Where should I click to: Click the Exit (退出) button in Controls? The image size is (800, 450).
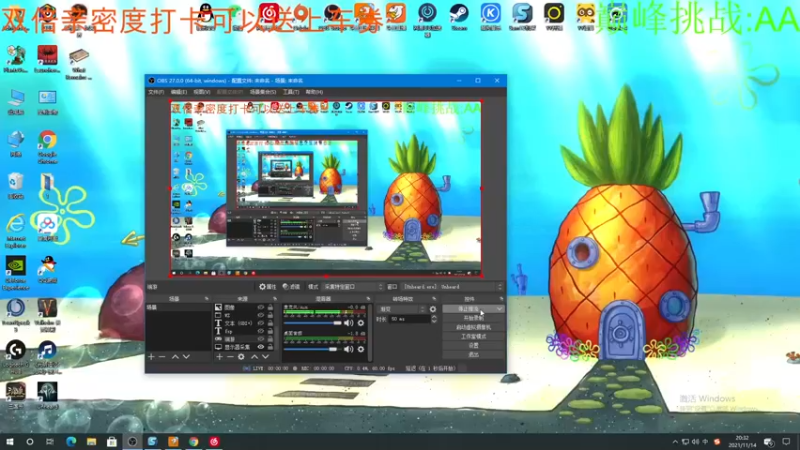pyautogui.click(x=473, y=355)
